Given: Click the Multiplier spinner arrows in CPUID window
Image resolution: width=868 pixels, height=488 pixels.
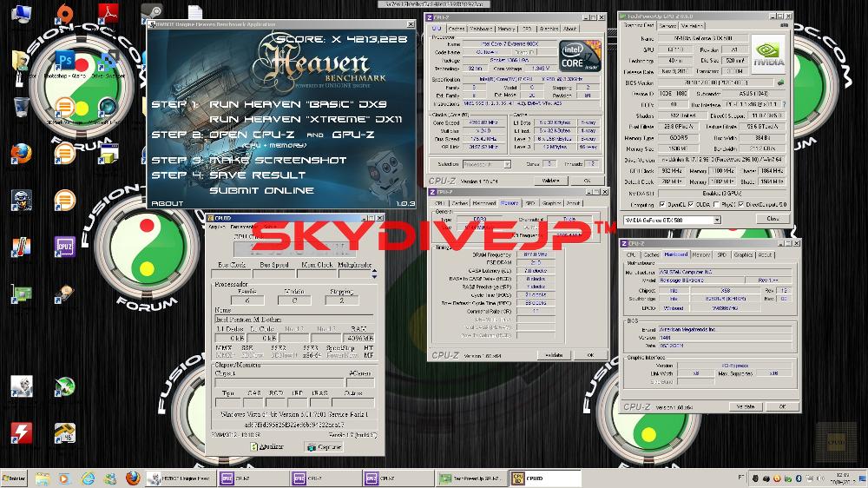Looking at the screenshot, I should pos(375,274).
